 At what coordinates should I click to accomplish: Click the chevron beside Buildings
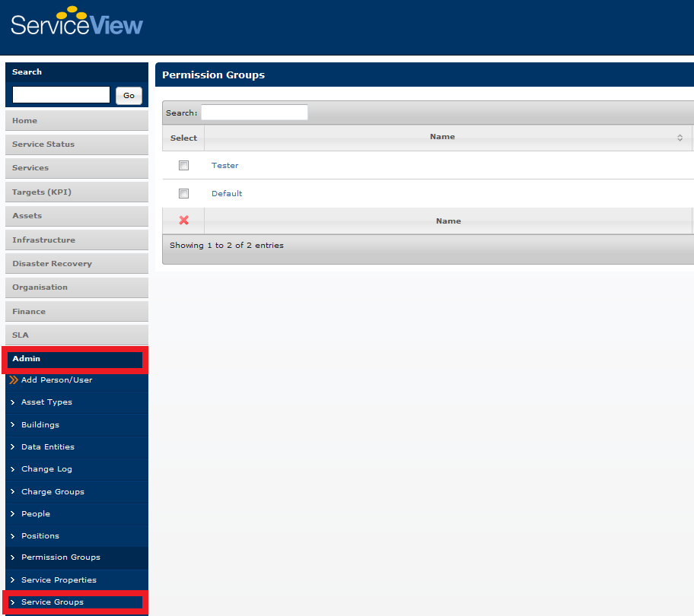(x=12, y=424)
